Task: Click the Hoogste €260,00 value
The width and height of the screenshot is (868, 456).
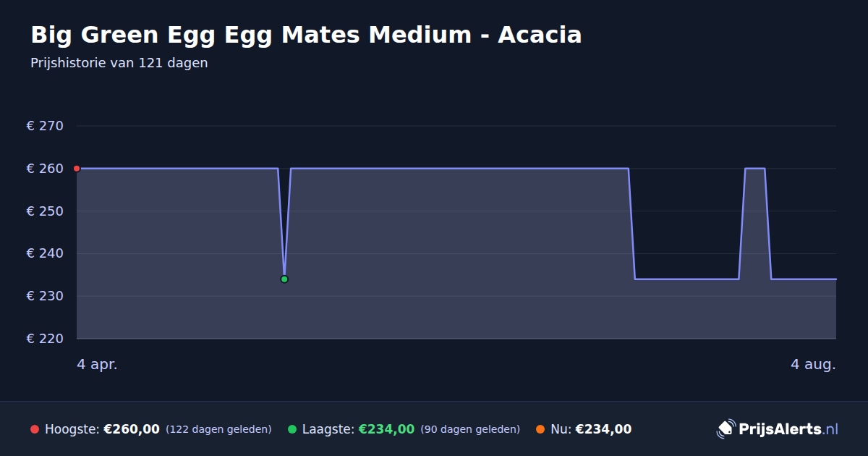Action: (x=132, y=429)
